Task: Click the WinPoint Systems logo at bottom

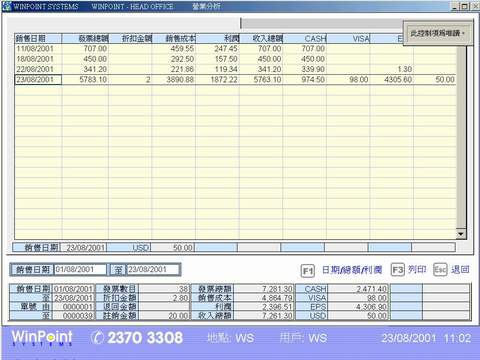Action: [x=42, y=338]
